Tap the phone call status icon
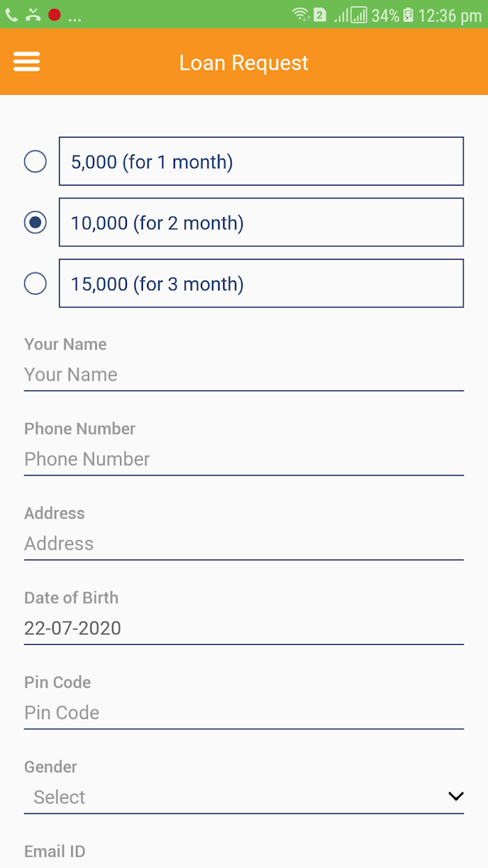Viewport: 488px width, 868px height. [12, 15]
